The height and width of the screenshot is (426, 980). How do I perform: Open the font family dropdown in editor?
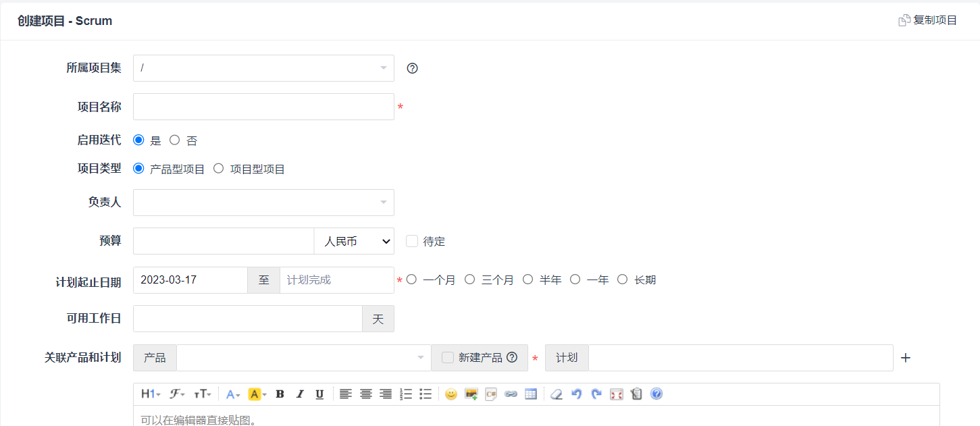178,394
